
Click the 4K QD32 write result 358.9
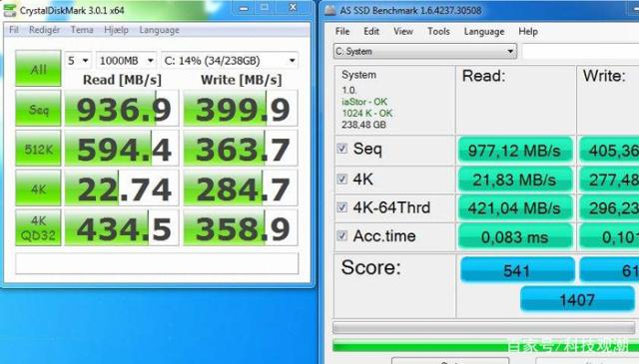(x=241, y=227)
